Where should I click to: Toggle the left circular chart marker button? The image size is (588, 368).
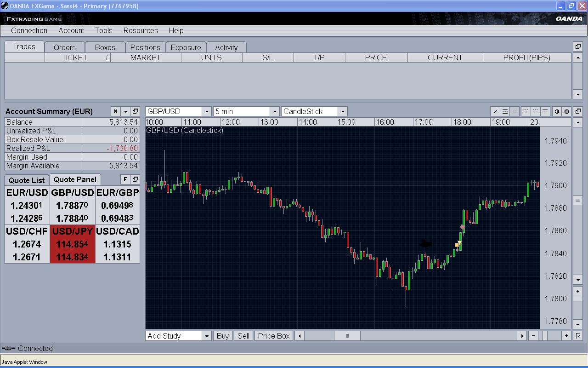coord(557,111)
